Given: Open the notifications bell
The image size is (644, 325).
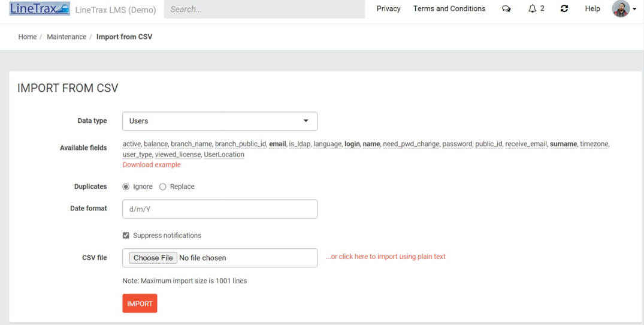Looking at the screenshot, I should click(533, 8).
